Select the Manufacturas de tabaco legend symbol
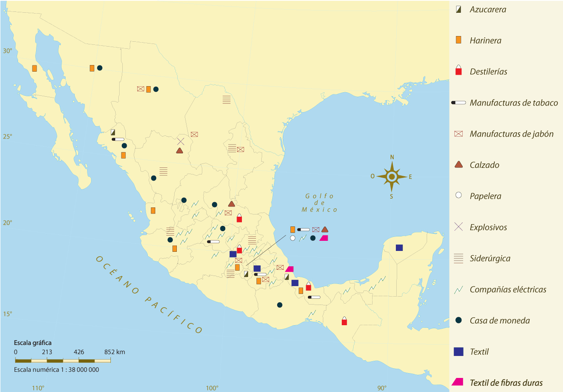The height and width of the screenshot is (392, 563). tap(458, 102)
